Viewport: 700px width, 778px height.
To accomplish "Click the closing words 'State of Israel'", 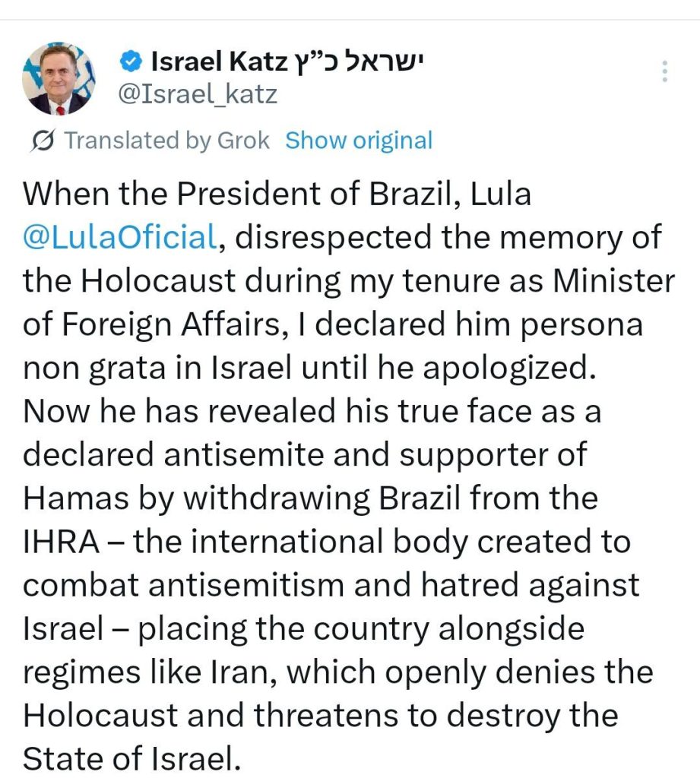I will pos(125,759).
